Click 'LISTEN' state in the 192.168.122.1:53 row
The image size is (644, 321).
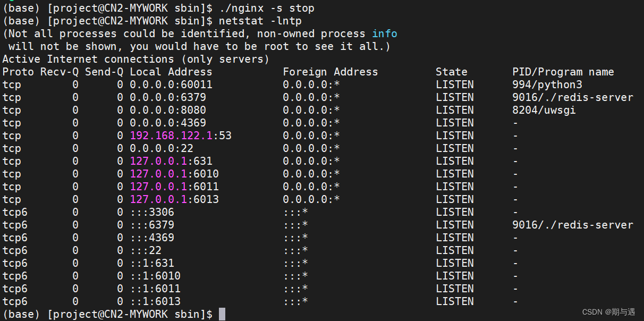point(455,136)
